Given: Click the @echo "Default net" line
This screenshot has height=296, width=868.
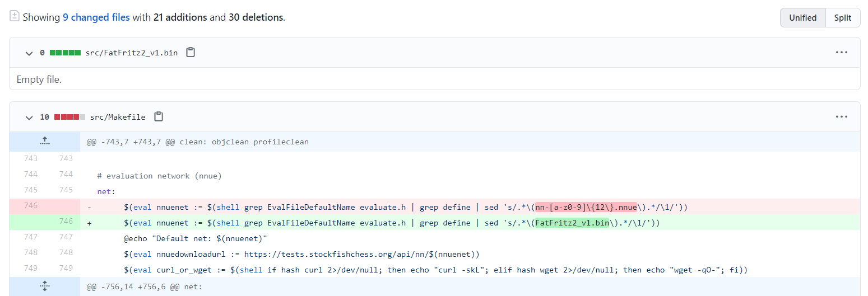Looking at the screenshot, I should coord(196,238).
